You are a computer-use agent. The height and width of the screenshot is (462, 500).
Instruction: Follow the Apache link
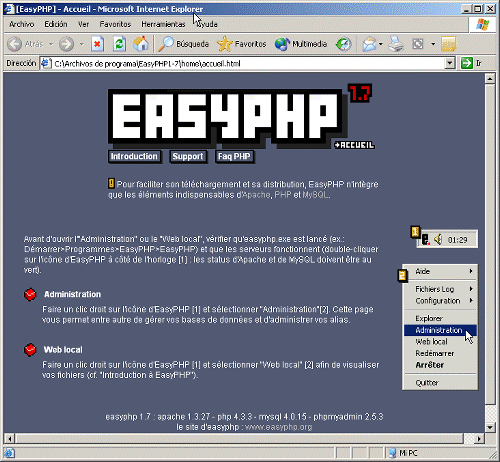tap(256, 195)
